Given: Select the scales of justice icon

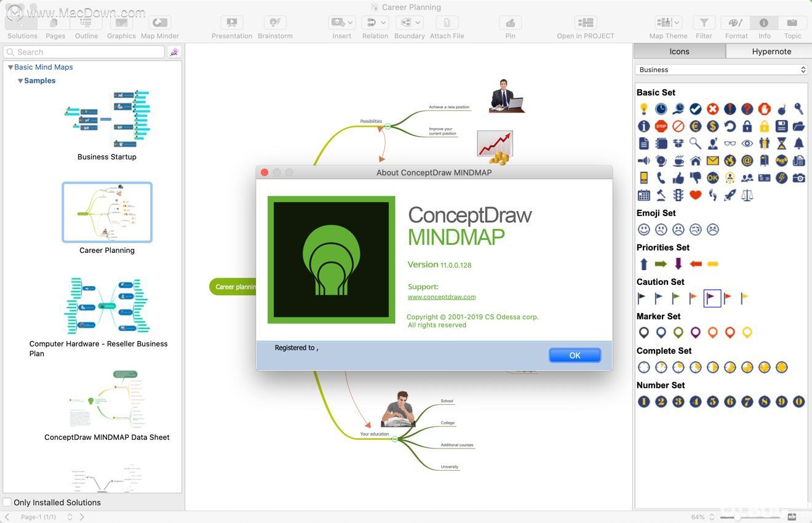Looking at the screenshot, I should (x=747, y=195).
